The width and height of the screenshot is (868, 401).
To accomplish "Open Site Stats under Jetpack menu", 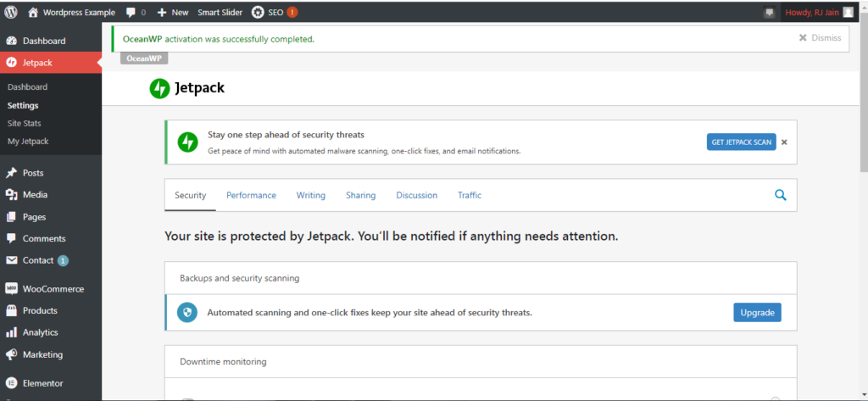I will tap(25, 124).
